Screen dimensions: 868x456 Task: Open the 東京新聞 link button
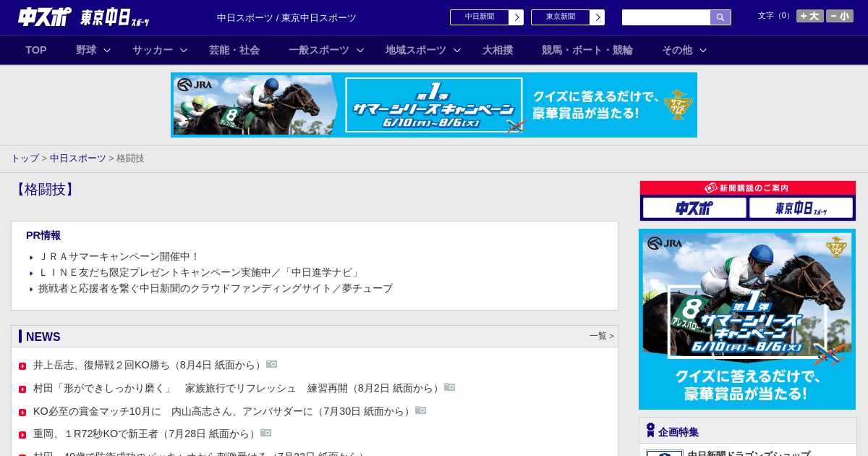click(568, 17)
